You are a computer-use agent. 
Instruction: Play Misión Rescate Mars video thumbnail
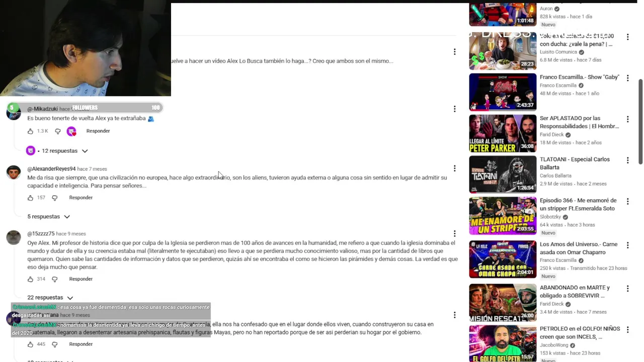pyautogui.click(x=503, y=303)
